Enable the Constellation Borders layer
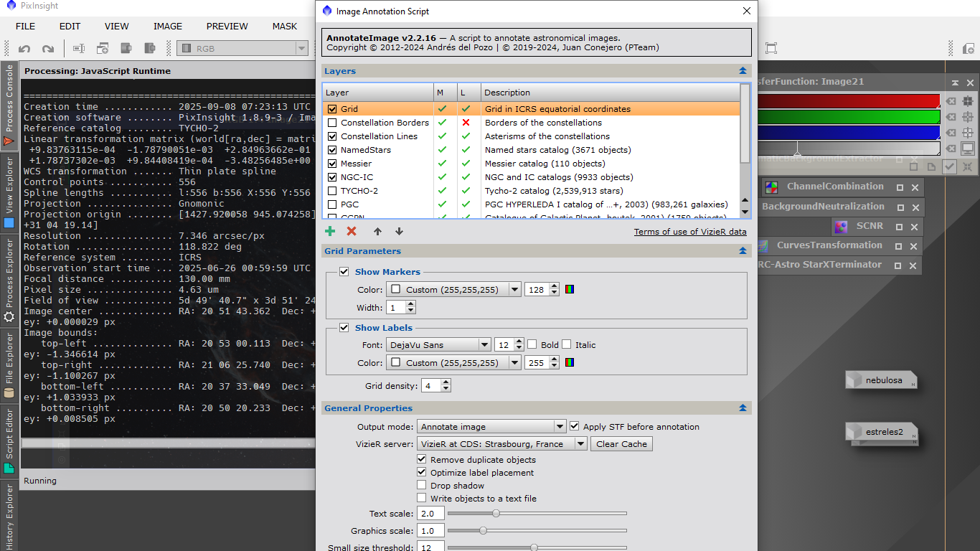 pos(332,123)
